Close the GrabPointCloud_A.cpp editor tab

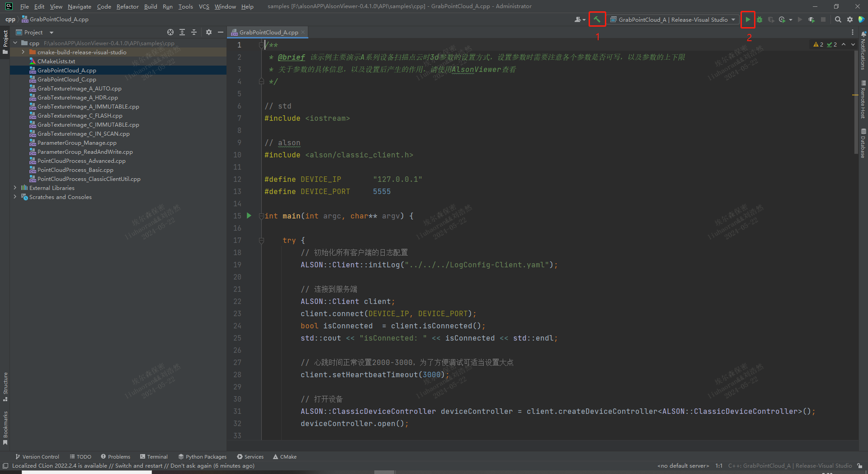tap(303, 33)
